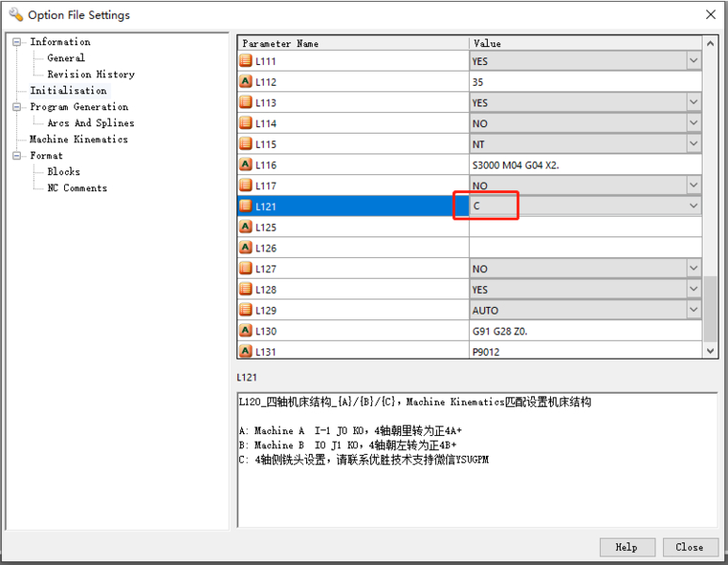Click the text icon beside L125
The height and width of the screenshot is (565, 728).
tap(246, 227)
